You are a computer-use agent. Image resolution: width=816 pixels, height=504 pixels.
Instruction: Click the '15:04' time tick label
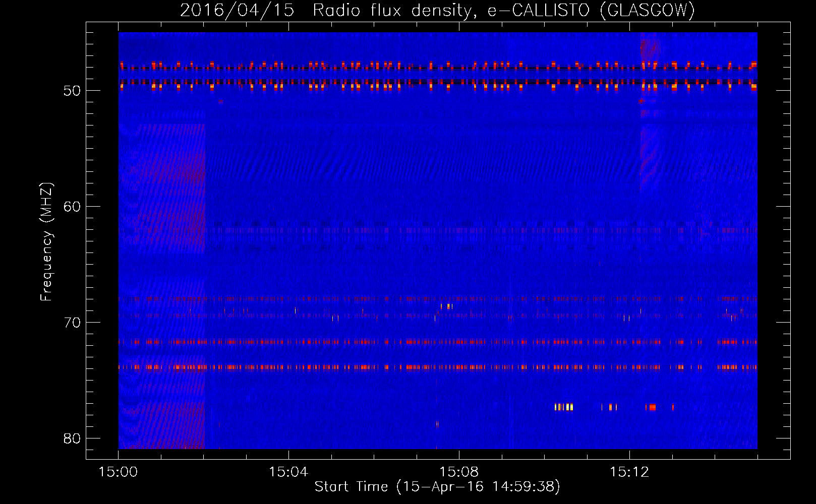click(x=288, y=472)
